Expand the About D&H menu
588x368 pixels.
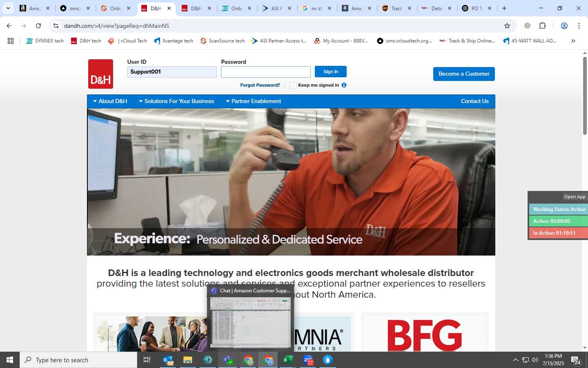[110, 101]
